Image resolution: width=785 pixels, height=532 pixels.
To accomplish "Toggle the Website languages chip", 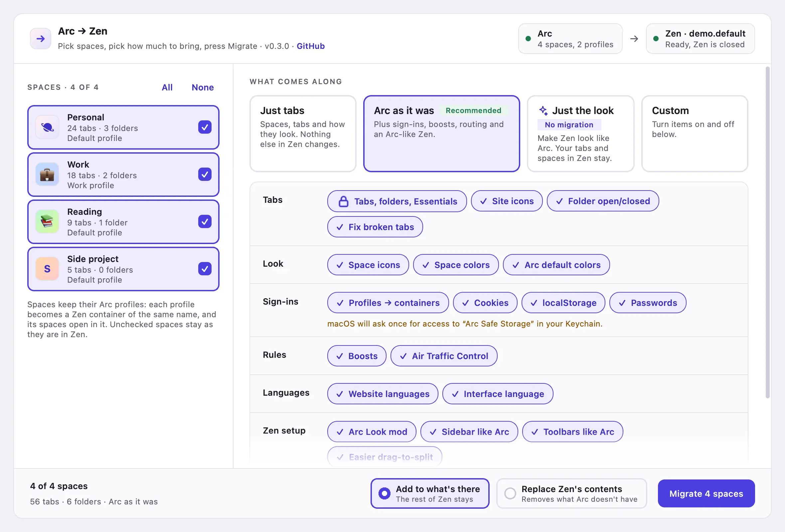I will tap(383, 394).
